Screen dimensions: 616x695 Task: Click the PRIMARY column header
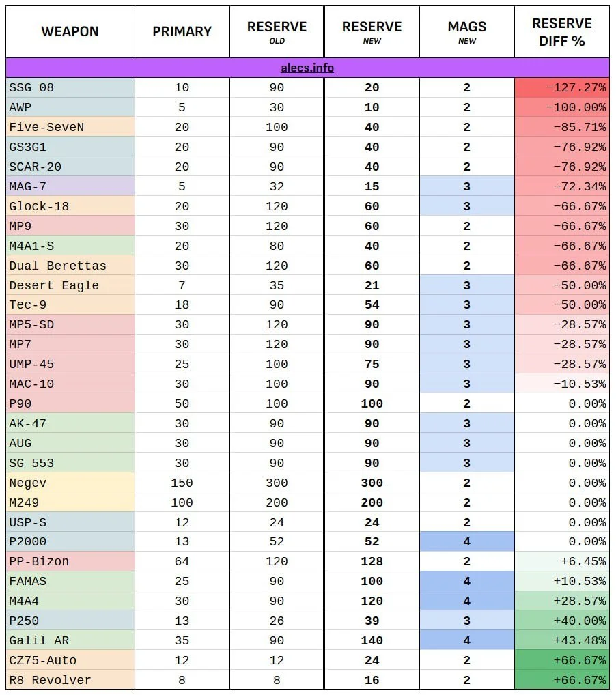pyautogui.click(x=182, y=31)
